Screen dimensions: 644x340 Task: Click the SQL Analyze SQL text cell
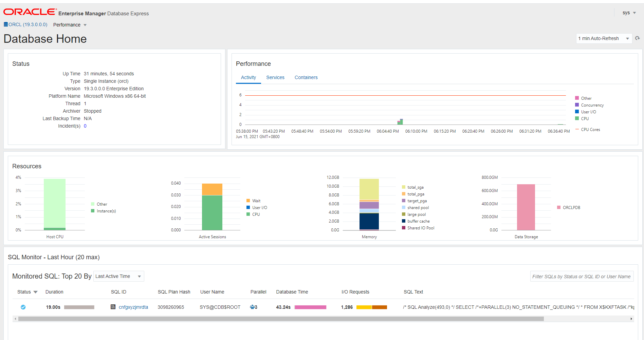point(518,307)
